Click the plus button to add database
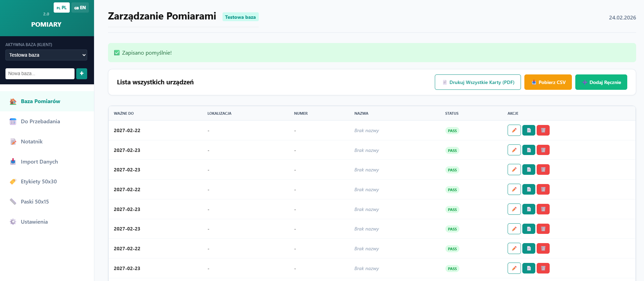 point(82,74)
